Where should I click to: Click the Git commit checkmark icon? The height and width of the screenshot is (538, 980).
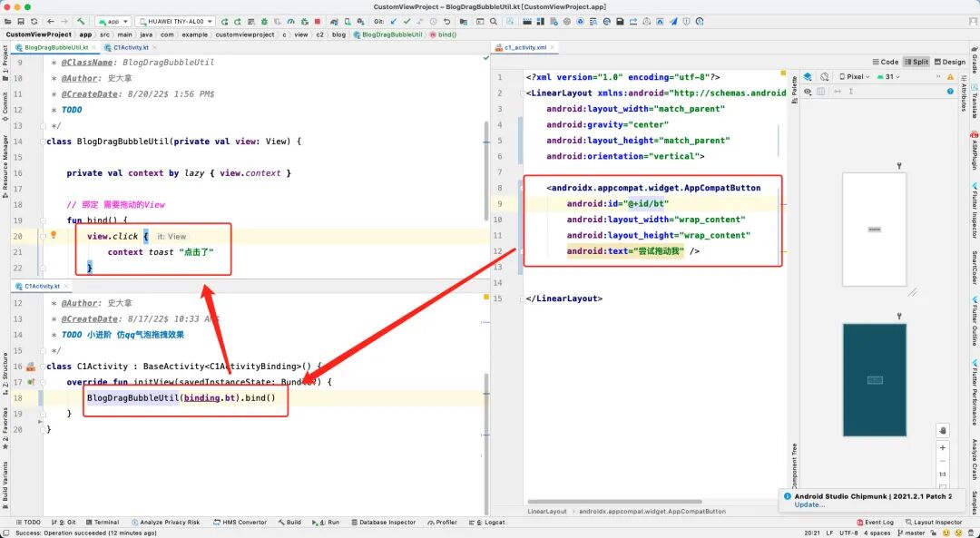[x=407, y=21]
